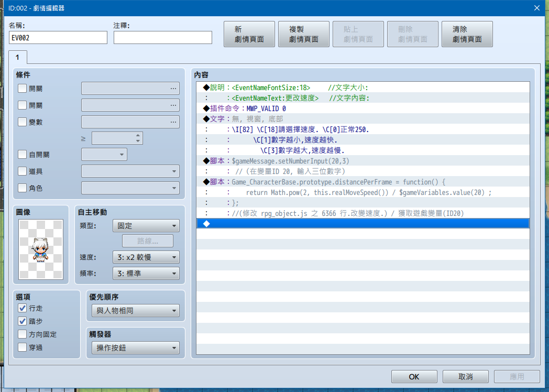This screenshot has height=392, width=549.
Task: Click the 路線... button
Action: [147, 241]
